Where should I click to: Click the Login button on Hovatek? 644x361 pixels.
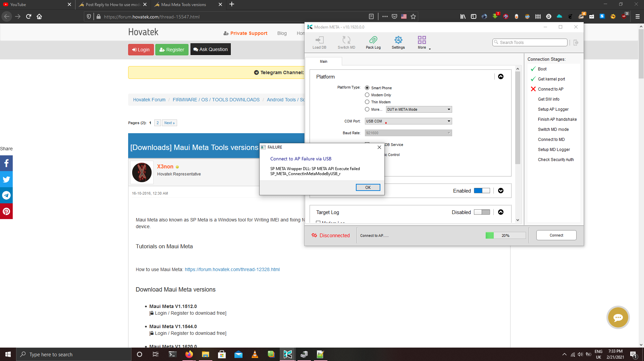coord(141,50)
